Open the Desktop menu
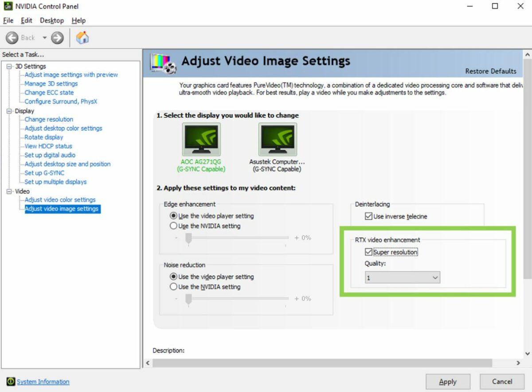The height and width of the screenshot is (392, 532). click(52, 20)
